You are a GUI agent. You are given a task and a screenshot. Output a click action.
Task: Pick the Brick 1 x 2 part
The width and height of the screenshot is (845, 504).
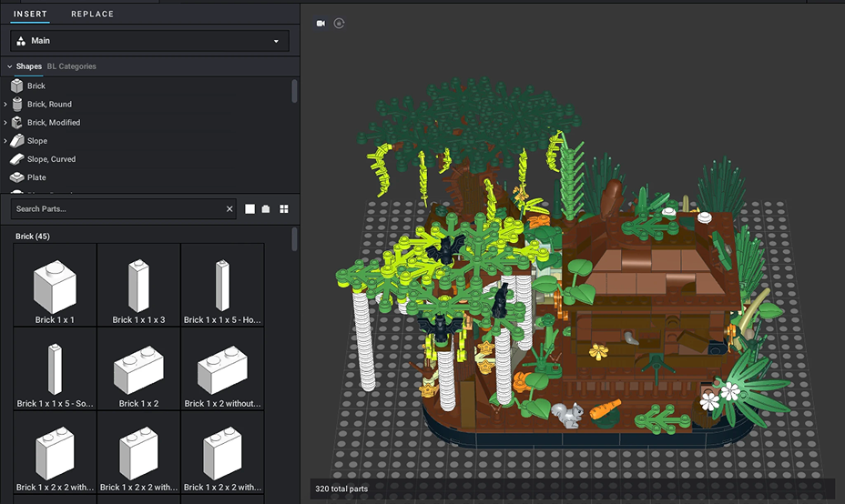point(138,368)
